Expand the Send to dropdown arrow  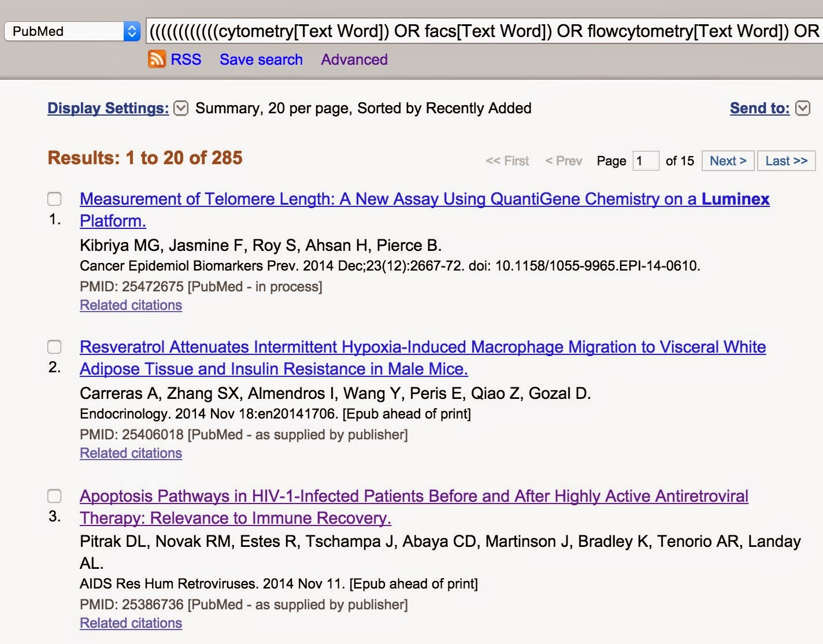tap(803, 108)
